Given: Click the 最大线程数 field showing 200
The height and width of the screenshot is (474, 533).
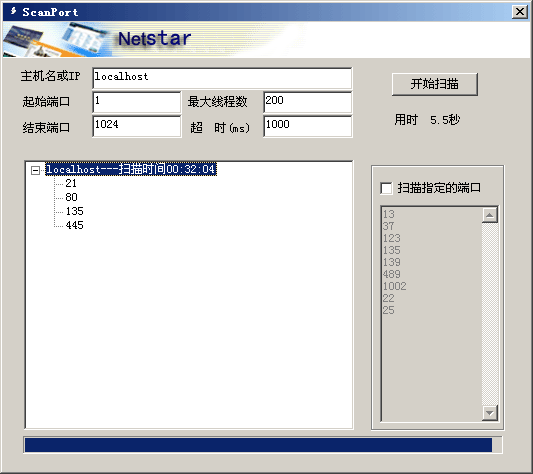Looking at the screenshot, I should pyautogui.click(x=308, y=102).
